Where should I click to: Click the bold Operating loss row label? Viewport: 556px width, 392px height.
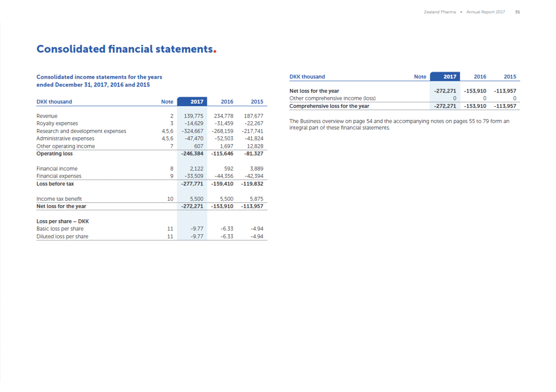[x=54, y=154]
